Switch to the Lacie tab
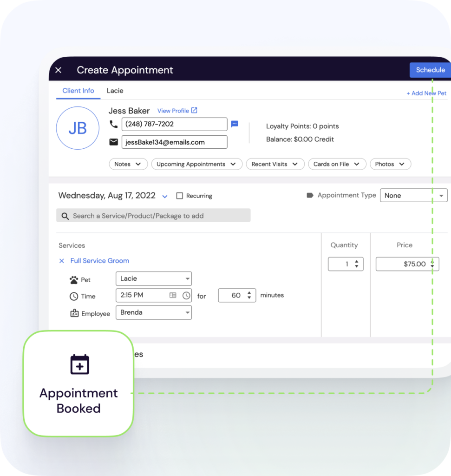Screen dimensions: 451x476 coord(115,91)
